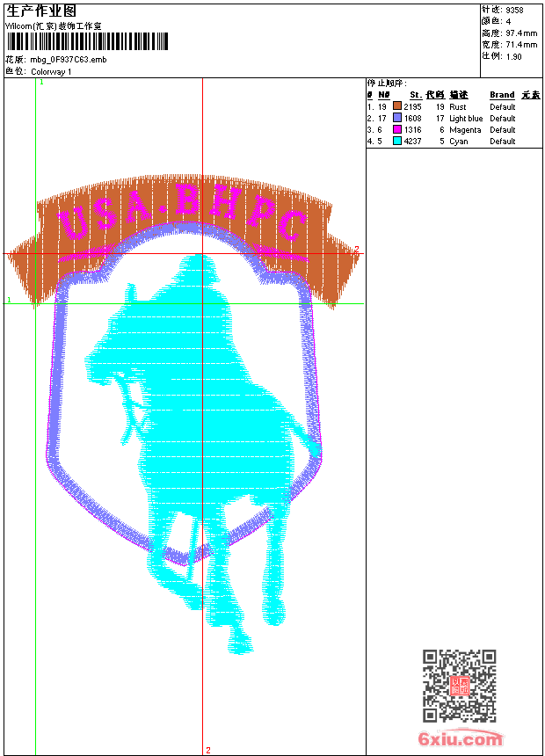This screenshot has width=545, height=756.
Task: Select stop row 3 code 1316
Action: [x=412, y=130]
